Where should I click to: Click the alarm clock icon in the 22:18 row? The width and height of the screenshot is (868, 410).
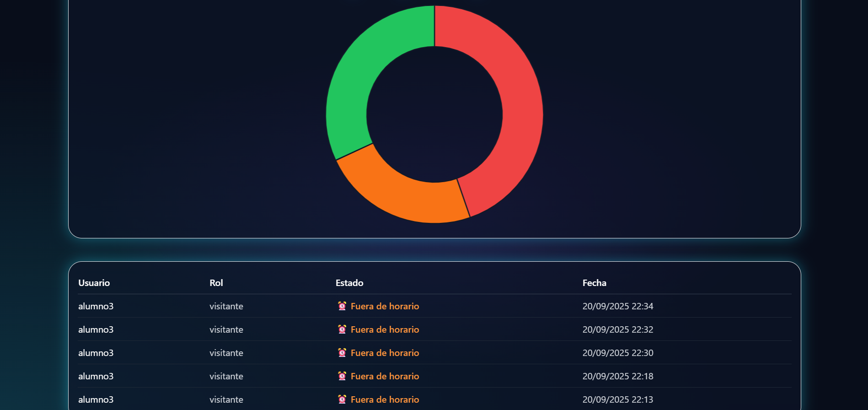[x=342, y=376]
